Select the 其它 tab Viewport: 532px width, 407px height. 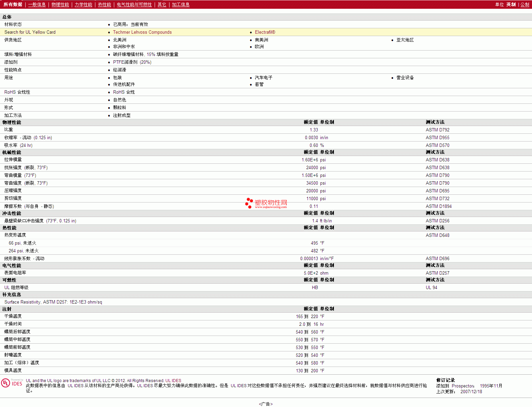pos(162,5)
